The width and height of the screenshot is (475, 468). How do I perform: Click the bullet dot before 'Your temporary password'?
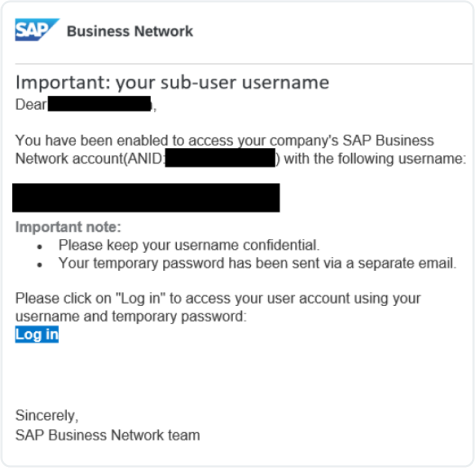[40, 265]
